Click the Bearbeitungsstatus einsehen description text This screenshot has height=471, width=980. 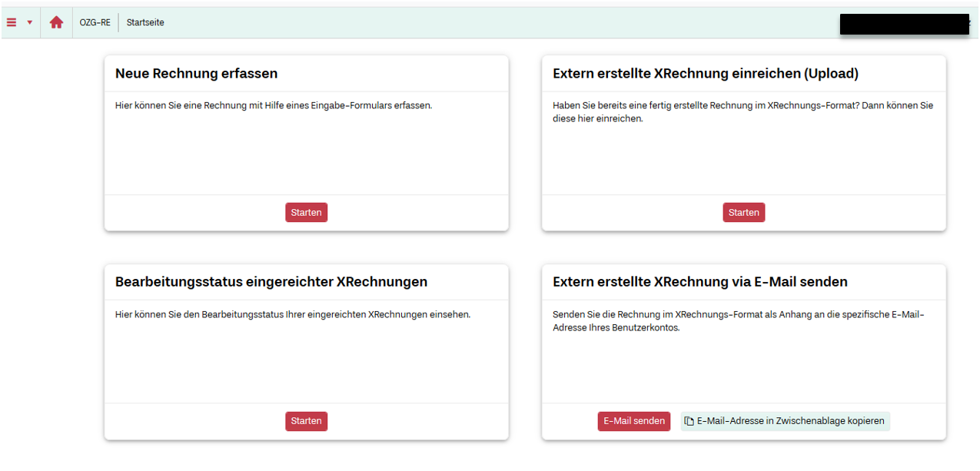click(x=292, y=314)
